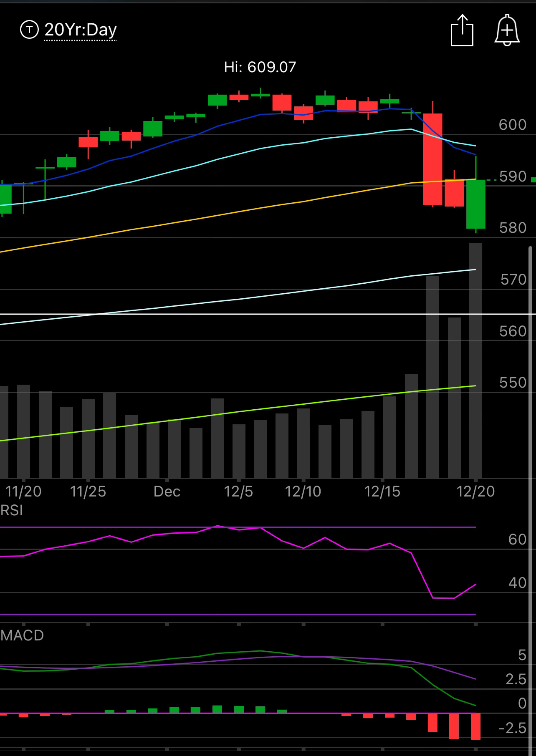Select the 12/5 date label

pos(238,491)
